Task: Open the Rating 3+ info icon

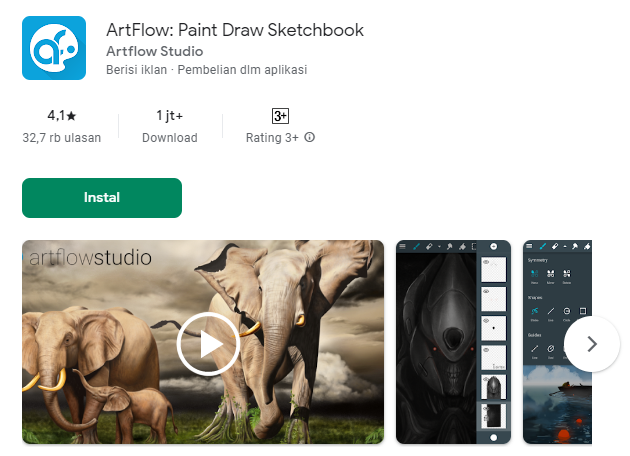Action: pos(309,137)
